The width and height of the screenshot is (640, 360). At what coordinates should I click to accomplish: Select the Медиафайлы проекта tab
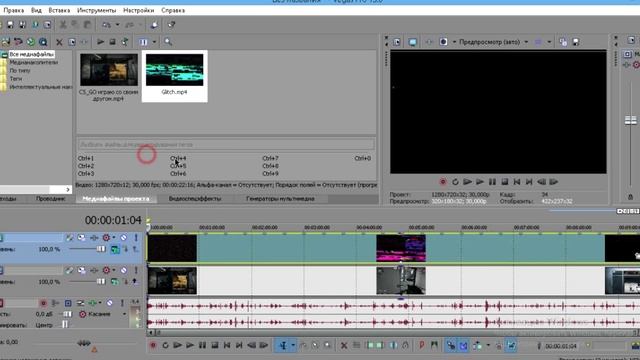click(x=116, y=199)
